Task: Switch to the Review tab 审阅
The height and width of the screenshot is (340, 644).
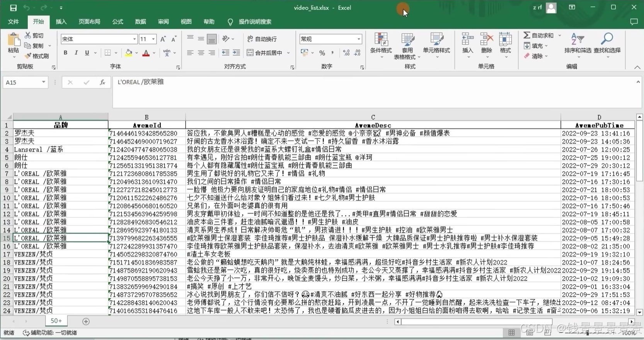Action: [163, 22]
